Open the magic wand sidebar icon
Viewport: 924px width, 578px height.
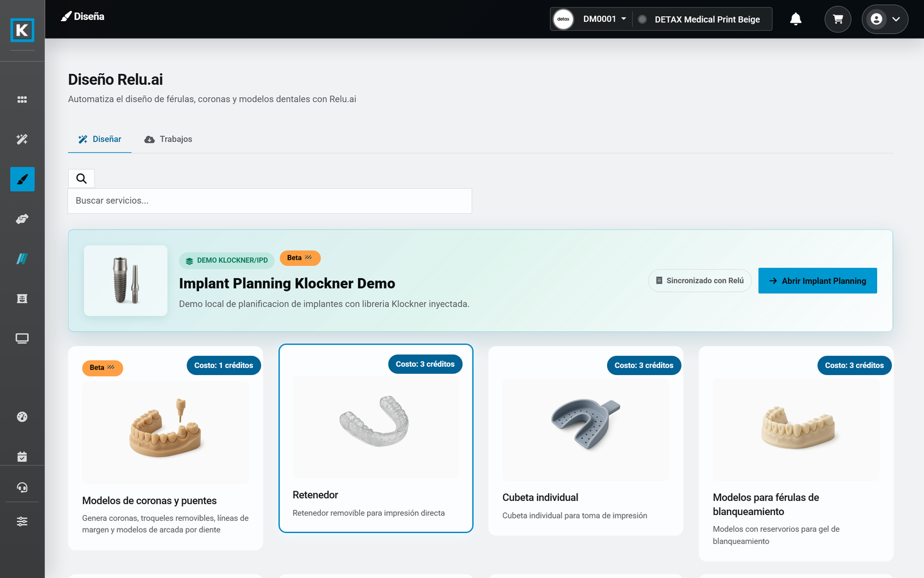click(x=22, y=139)
